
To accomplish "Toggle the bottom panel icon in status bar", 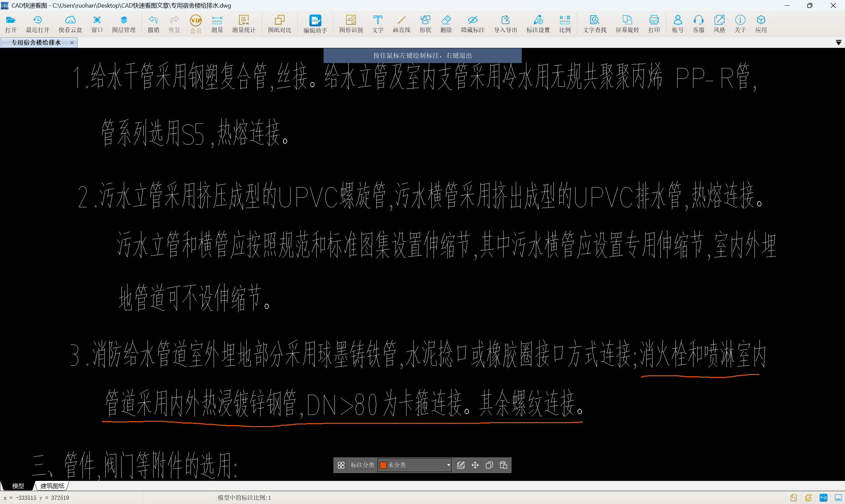I will coord(838,498).
